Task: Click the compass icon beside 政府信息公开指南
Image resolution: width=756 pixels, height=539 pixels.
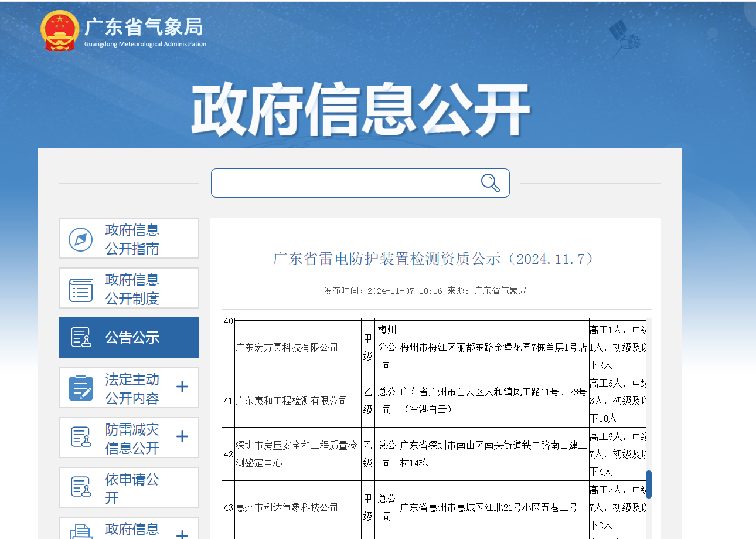Action: click(x=81, y=239)
